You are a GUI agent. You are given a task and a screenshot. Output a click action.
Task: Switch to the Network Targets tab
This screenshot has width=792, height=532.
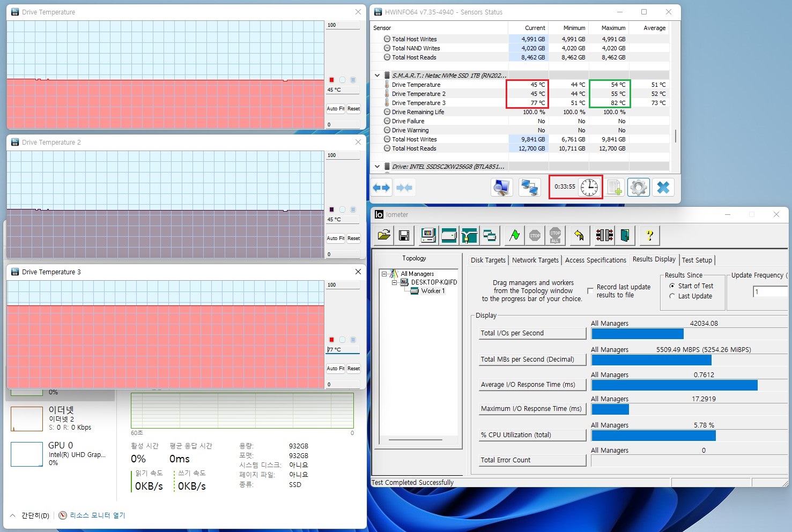(x=535, y=260)
